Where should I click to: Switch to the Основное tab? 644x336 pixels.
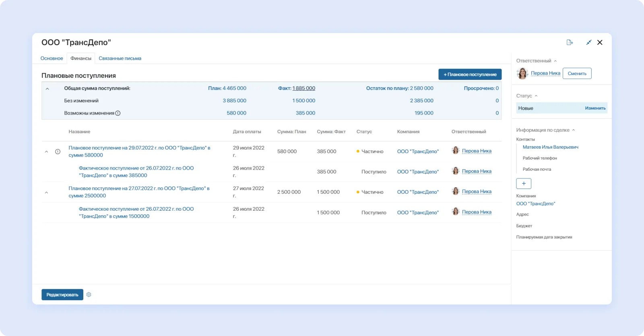(x=52, y=58)
